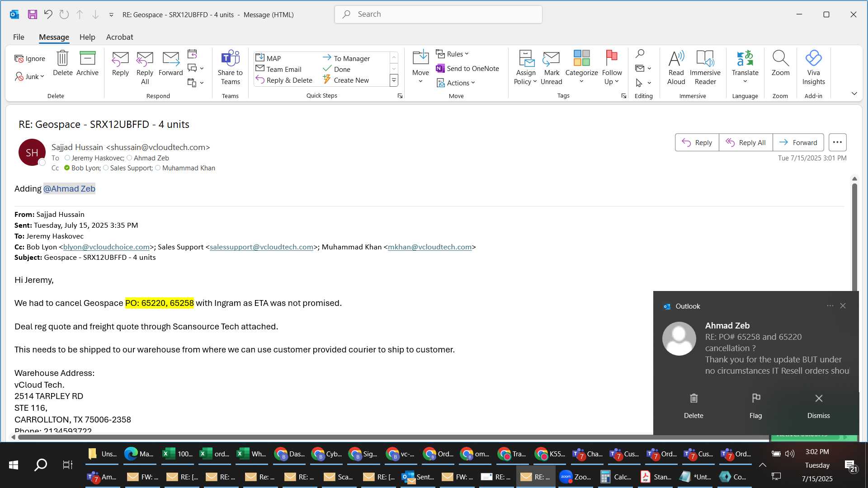Viewport: 868px width, 488px height.
Task: Open Windows Start menu
Action: tap(14, 465)
